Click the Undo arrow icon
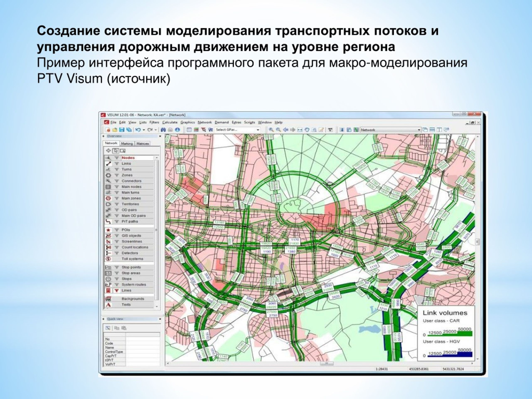532x399 pixels. pyautogui.click(x=138, y=130)
